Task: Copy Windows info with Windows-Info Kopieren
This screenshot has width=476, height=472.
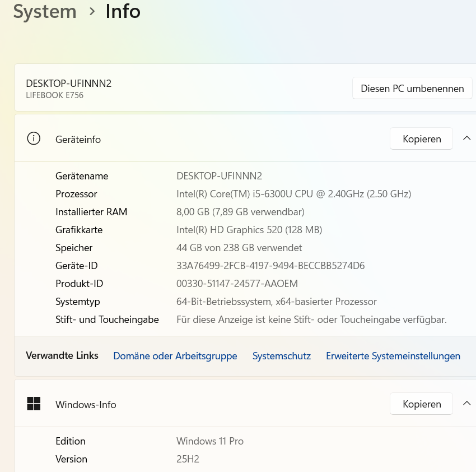Action: 421,404
